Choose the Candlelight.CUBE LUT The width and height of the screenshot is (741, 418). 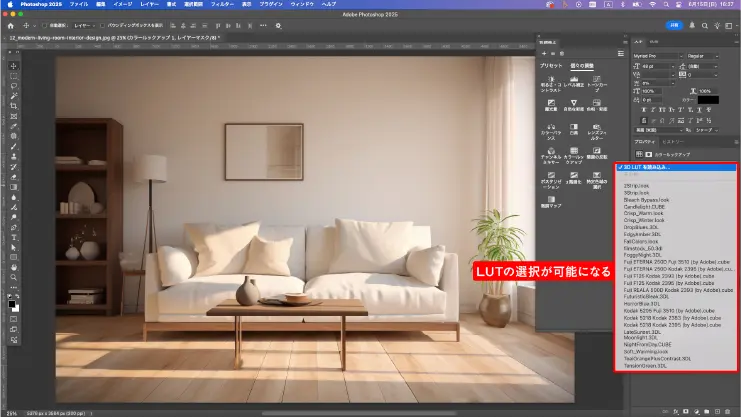pyautogui.click(x=644, y=207)
